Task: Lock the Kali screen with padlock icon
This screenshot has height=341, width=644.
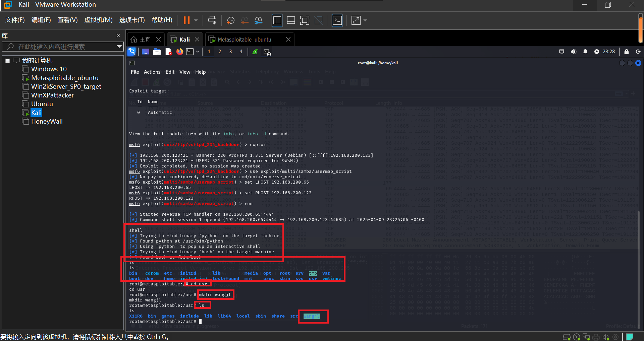Action: [x=627, y=52]
